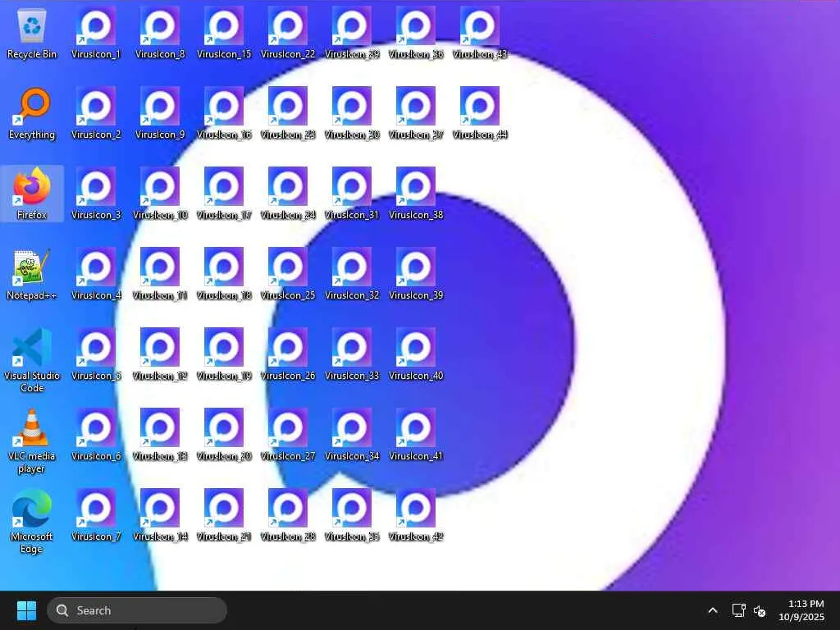Select the Everything search shortcut

(32, 113)
